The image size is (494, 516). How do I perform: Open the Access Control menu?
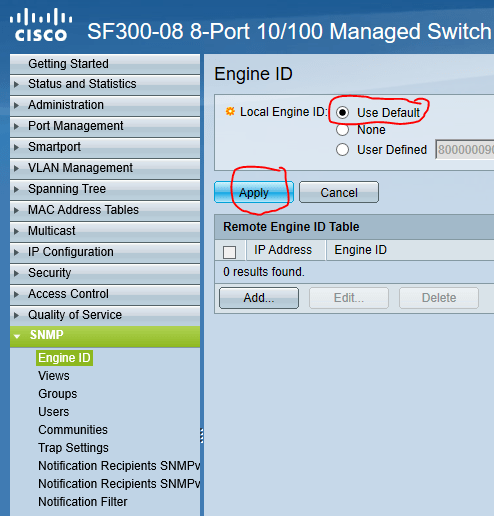105,294
